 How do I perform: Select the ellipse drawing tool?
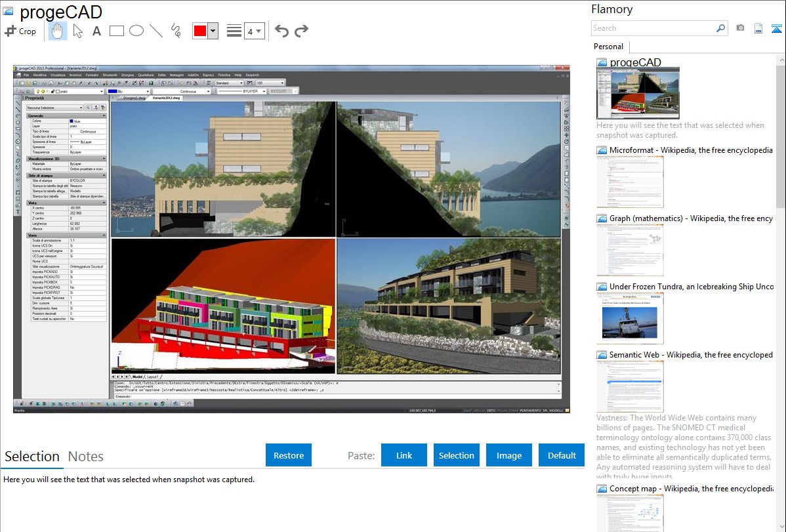point(136,31)
